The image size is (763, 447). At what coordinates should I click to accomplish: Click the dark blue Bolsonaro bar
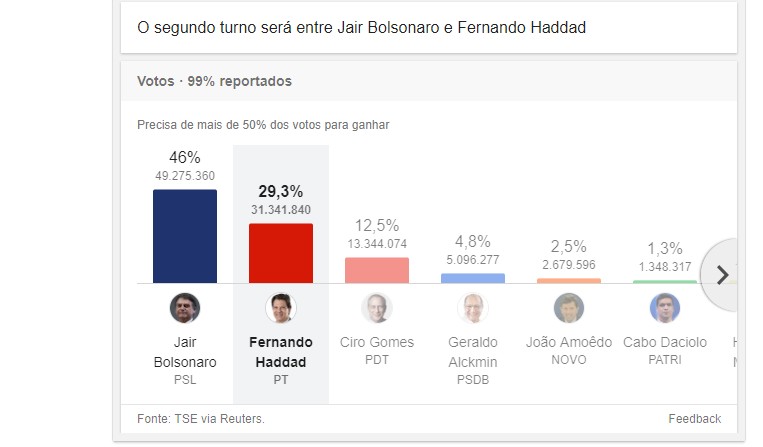tap(185, 236)
